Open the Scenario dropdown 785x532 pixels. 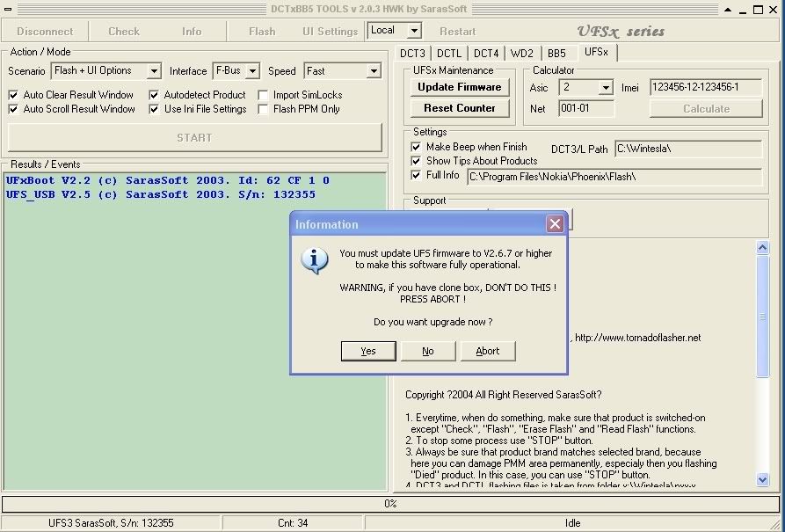[x=154, y=71]
